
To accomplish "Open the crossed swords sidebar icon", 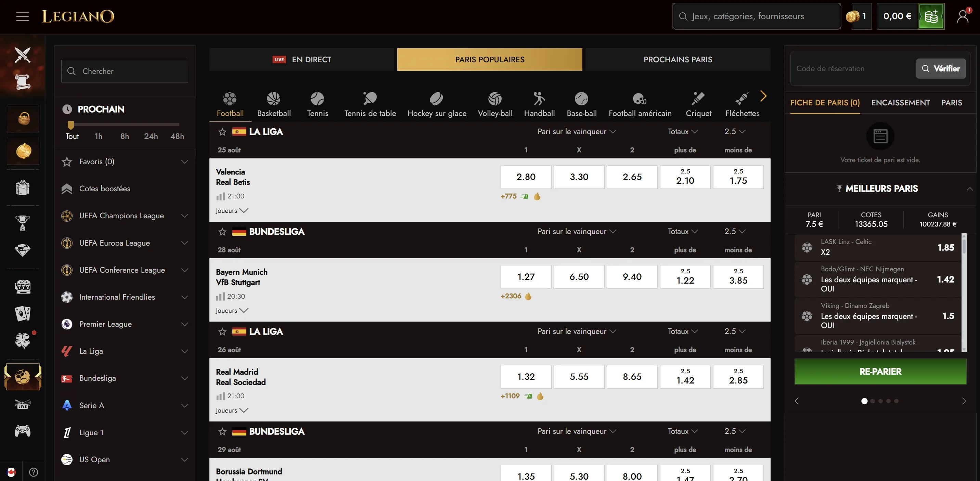I will point(23,55).
